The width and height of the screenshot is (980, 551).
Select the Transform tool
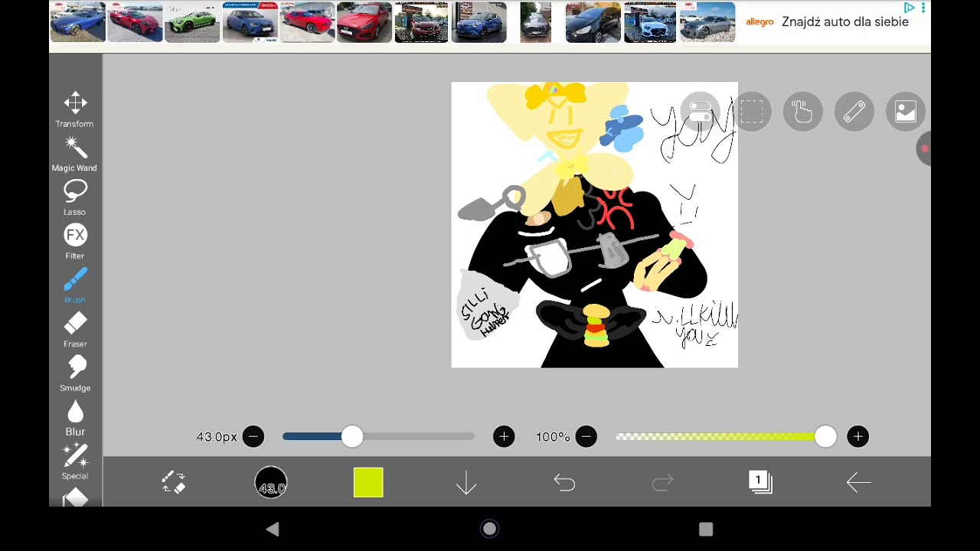75,110
